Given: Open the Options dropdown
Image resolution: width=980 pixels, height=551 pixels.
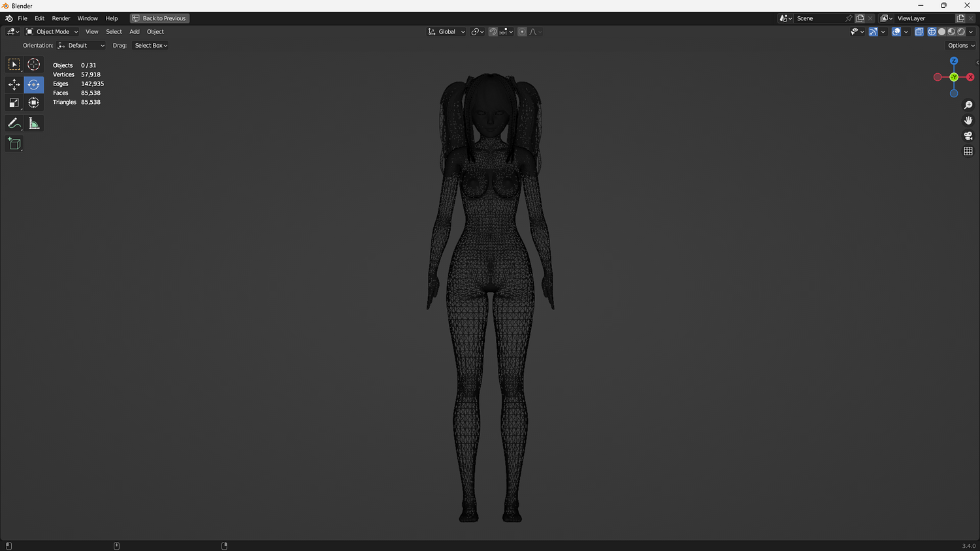Looking at the screenshot, I should [x=961, y=46].
